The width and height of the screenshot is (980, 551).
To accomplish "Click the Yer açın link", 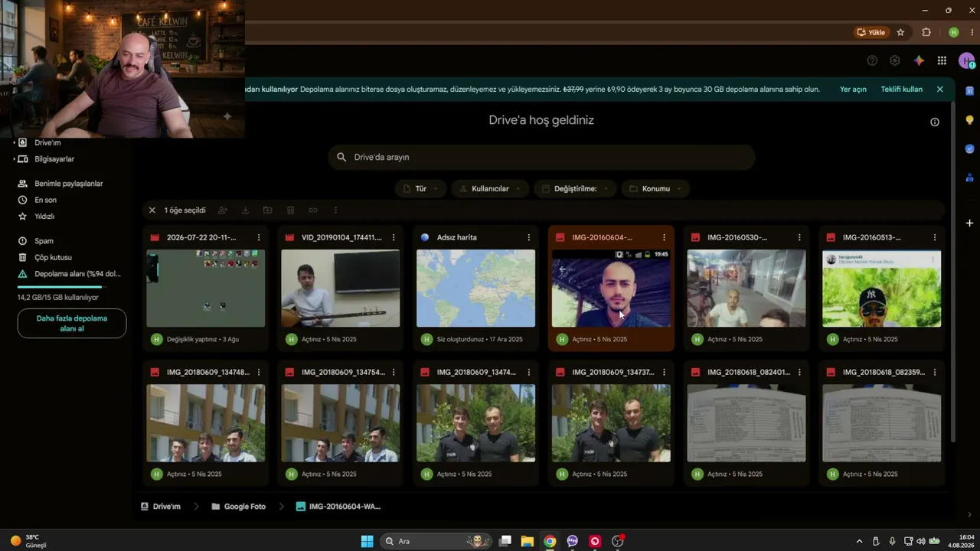I will tap(853, 90).
